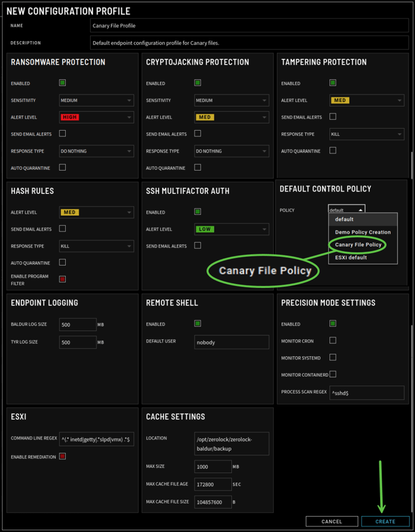Open Cryptojacking Sensitivity dropdown

click(x=232, y=100)
